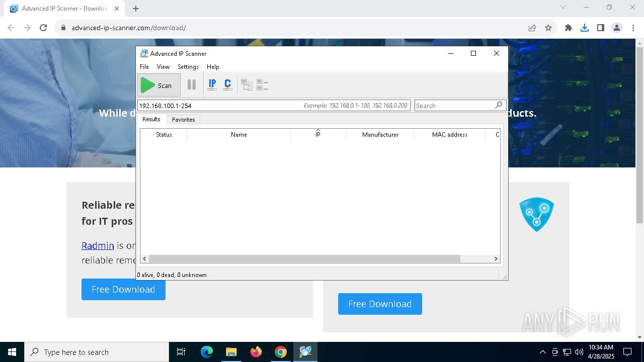Click the Chrome address bar URL
The width and height of the screenshot is (644, 362).
point(129,28)
